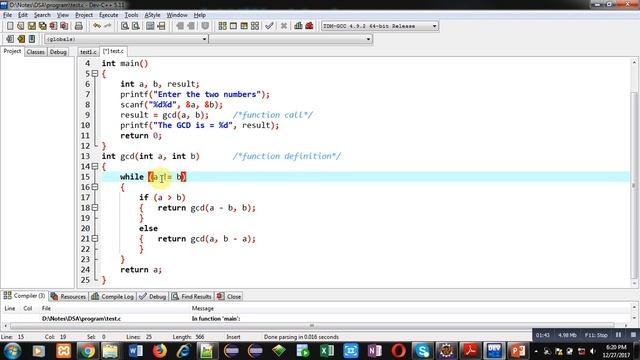Open the Project menu
Screen dimensions: 640x360
(x=84, y=15)
